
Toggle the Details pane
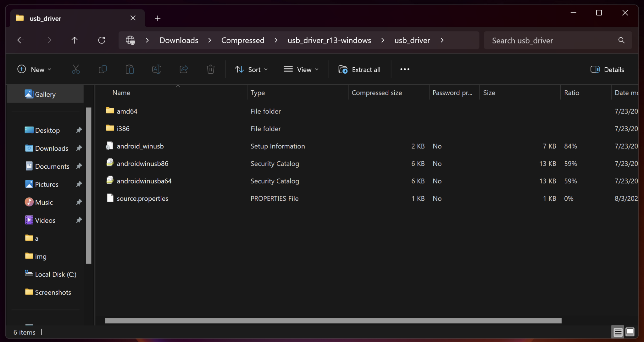607,70
